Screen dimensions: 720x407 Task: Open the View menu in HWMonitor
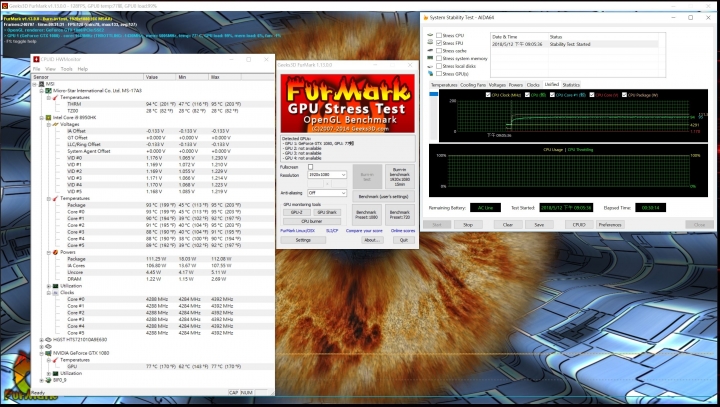click(x=50, y=69)
